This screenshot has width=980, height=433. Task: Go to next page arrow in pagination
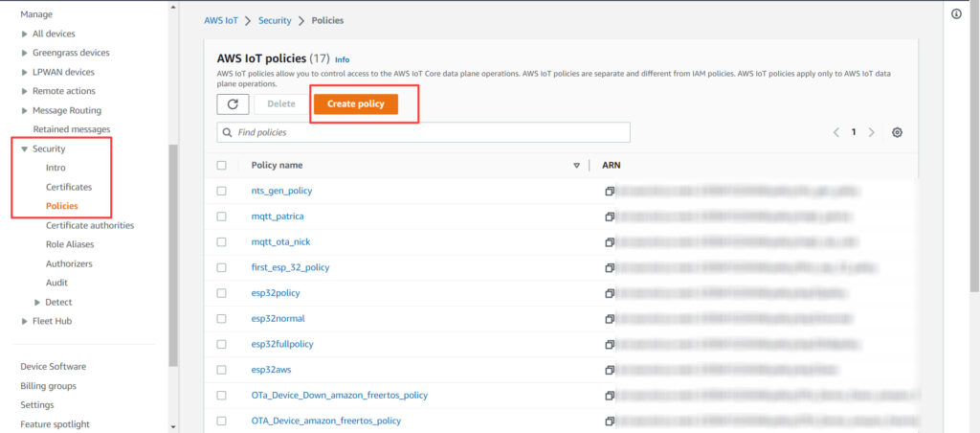871,132
